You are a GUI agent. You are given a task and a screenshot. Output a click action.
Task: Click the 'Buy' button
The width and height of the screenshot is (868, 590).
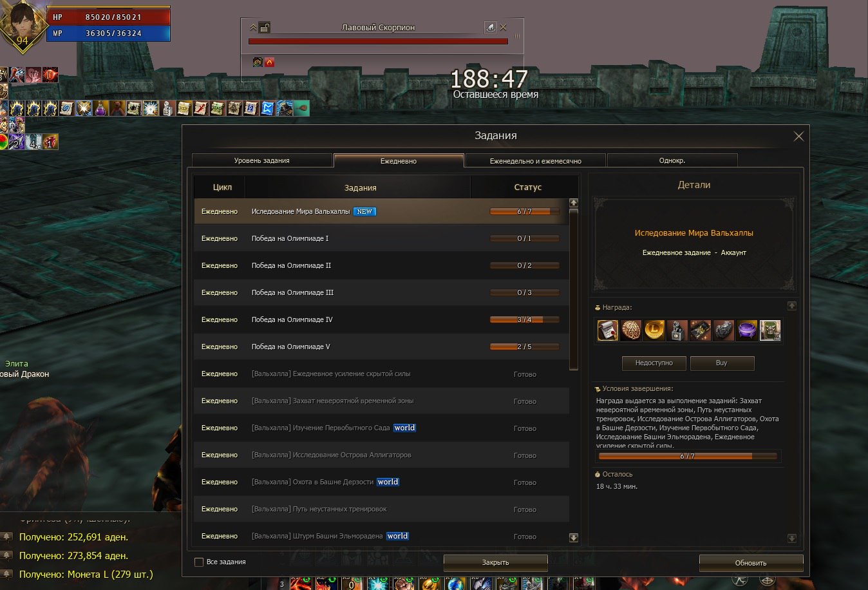[721, 363]
